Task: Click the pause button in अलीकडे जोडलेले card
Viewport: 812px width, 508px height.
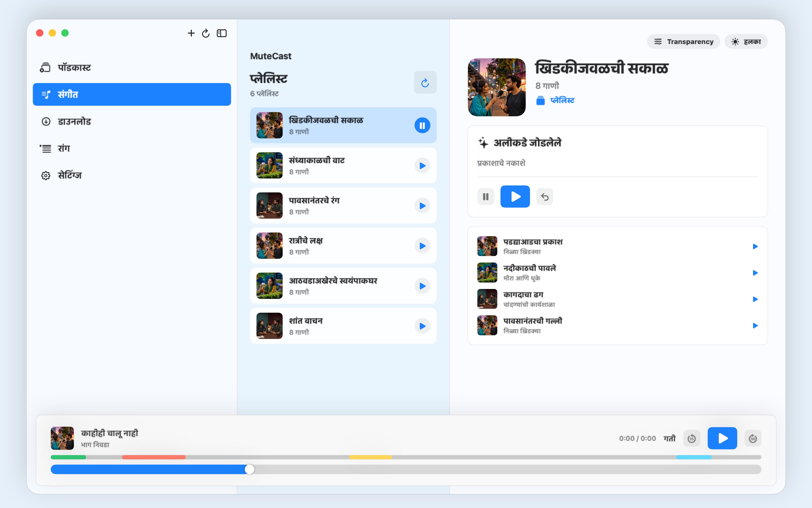Action: (486, 196)
